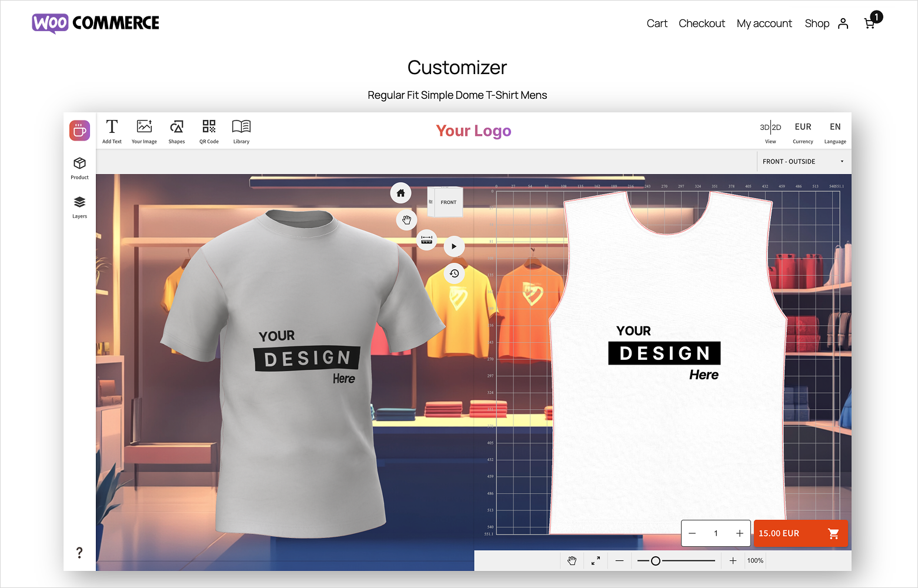
Task: Add to cart with 15.00 EUR button
Action: (x=800, y=533)
